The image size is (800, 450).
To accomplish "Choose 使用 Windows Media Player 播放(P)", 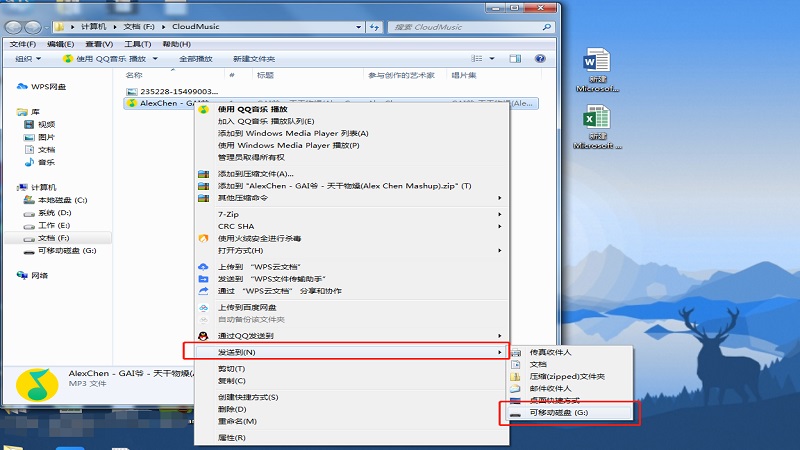I will (x=352, y=145).
